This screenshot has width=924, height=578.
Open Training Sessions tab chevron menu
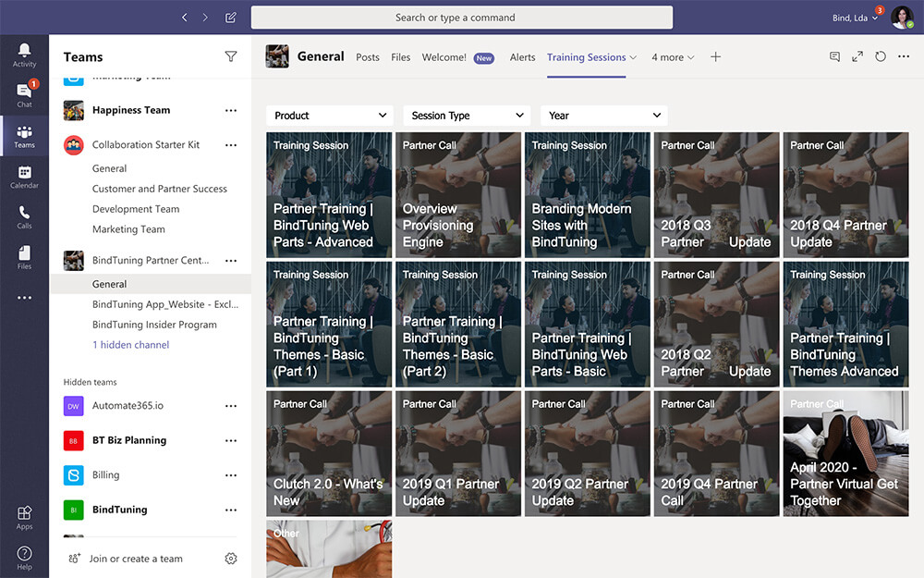[634, 57]
